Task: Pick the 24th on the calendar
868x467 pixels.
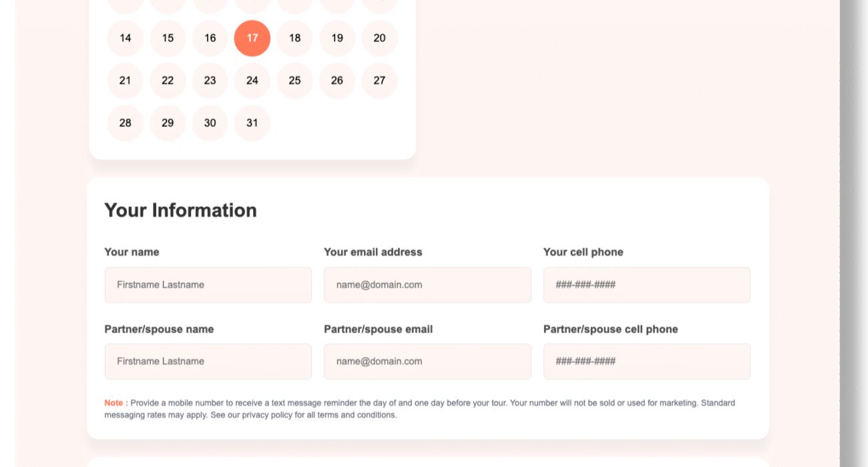Action: 252,81
